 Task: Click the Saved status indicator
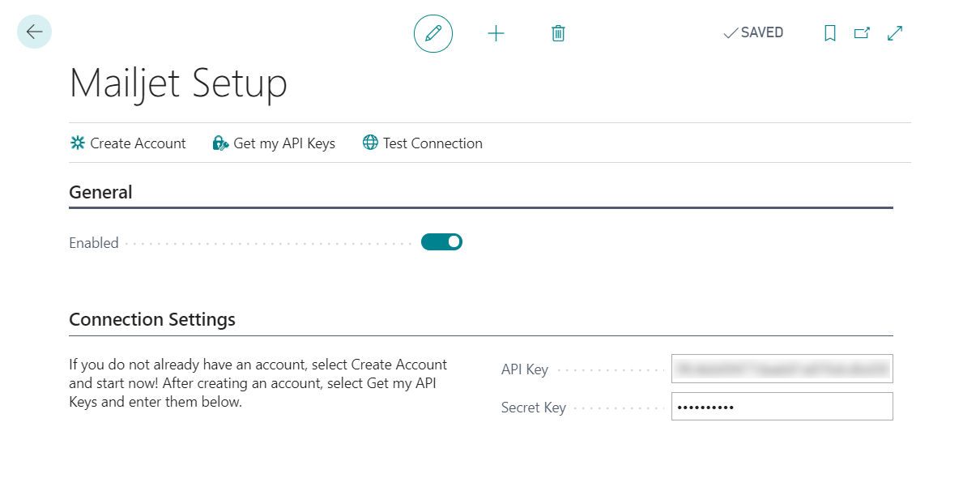click(x=753, y=33)
